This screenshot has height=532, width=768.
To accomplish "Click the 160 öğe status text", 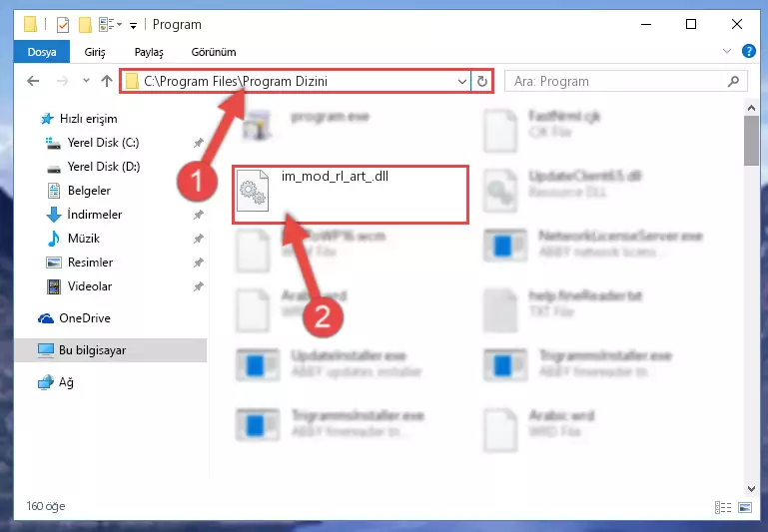I will coord(46,506).
